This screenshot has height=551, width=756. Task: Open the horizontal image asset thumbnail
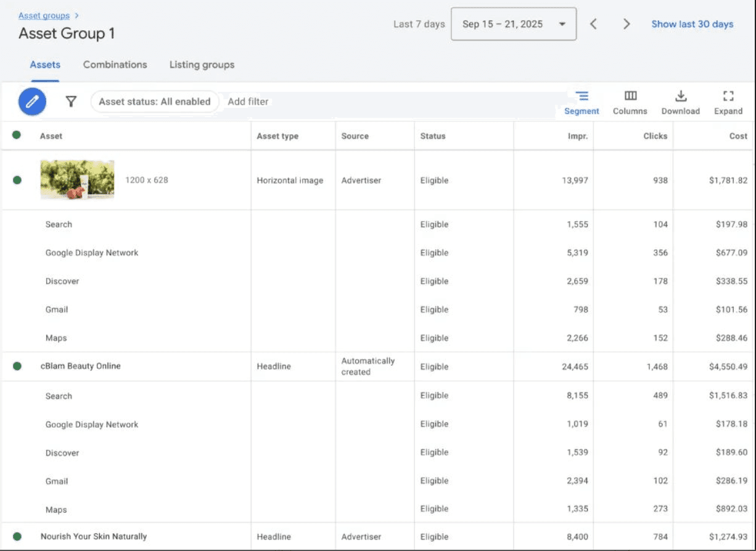77,180
